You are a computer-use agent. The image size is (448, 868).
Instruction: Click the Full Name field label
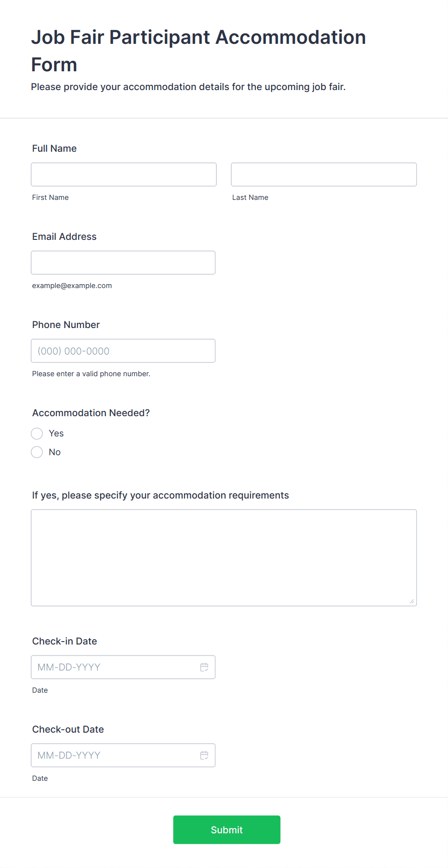(54, 148)
